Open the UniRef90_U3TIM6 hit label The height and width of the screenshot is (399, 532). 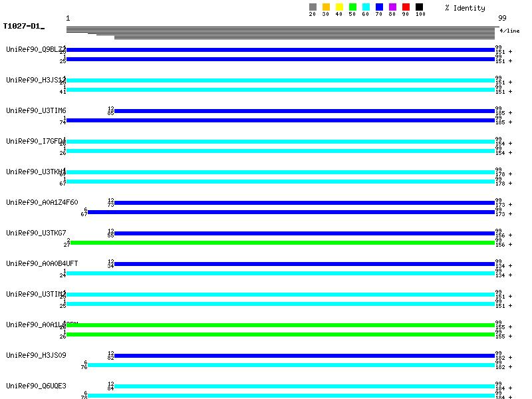click(36, 110)
